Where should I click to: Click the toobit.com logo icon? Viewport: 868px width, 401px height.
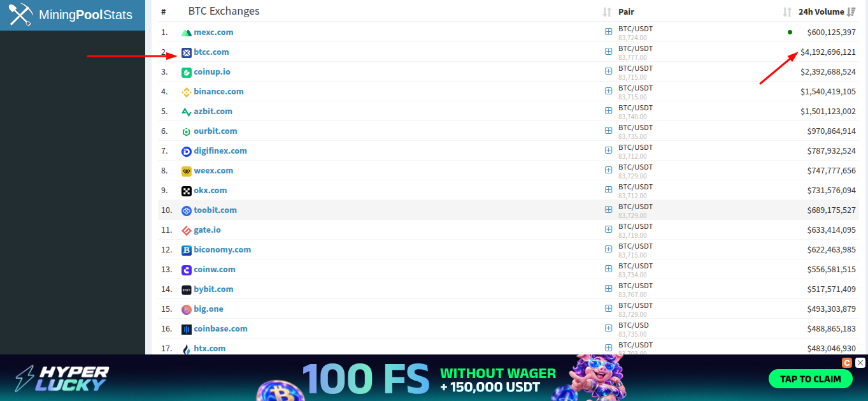pyautogui.click(x=187, y=210)
